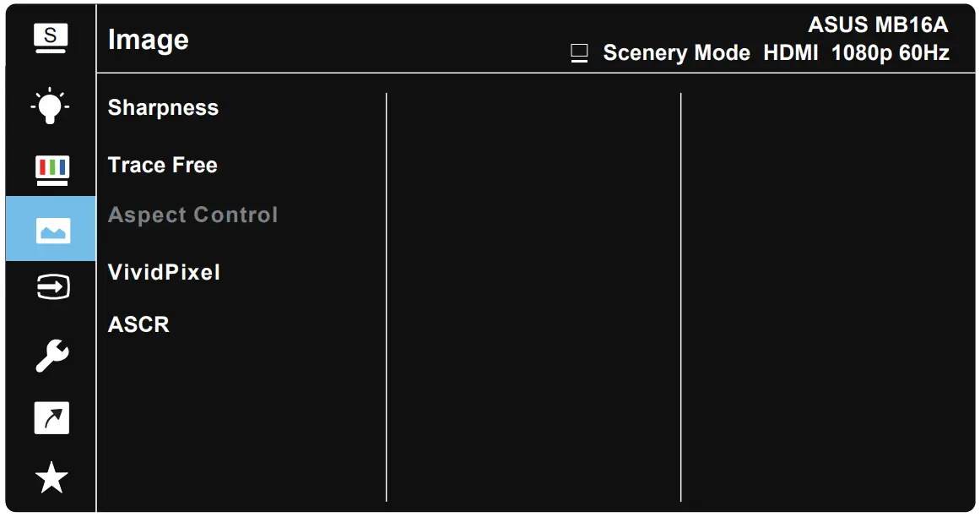Open MyFavorite star icon
The width and height of the screenshot is (980, 517).
point(51,479)
